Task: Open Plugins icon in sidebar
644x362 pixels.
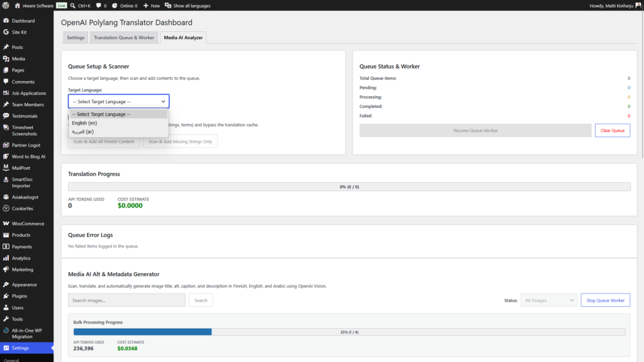Action: 6,296
